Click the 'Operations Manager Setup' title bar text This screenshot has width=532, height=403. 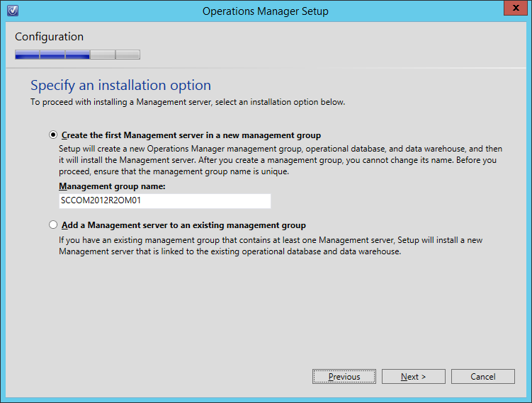[x=265, y=11]
